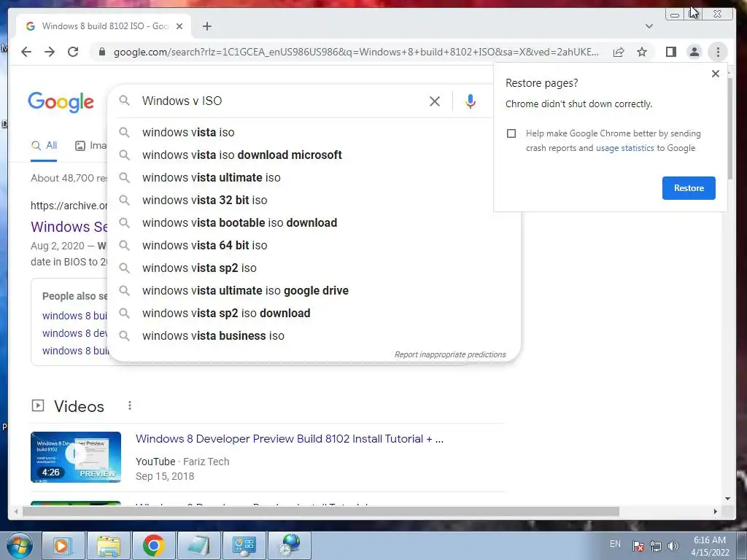Enable the crash reports checkbox

pos(511,133)
